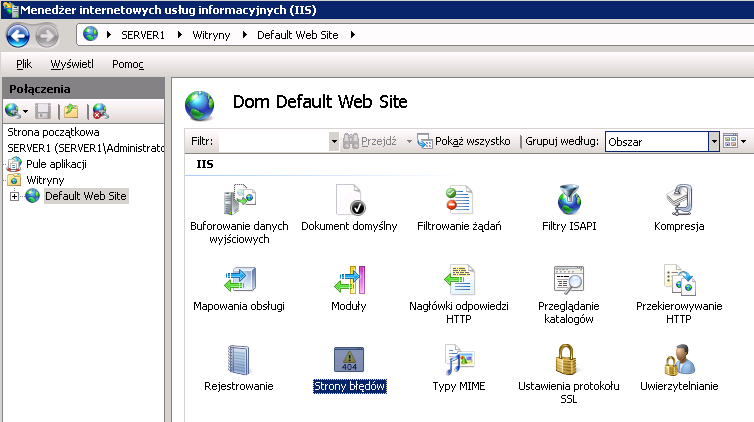The width and height of the screenshot is (754, 422).
Task: Open the Kompresja feature
Action: tap(679, 208)
